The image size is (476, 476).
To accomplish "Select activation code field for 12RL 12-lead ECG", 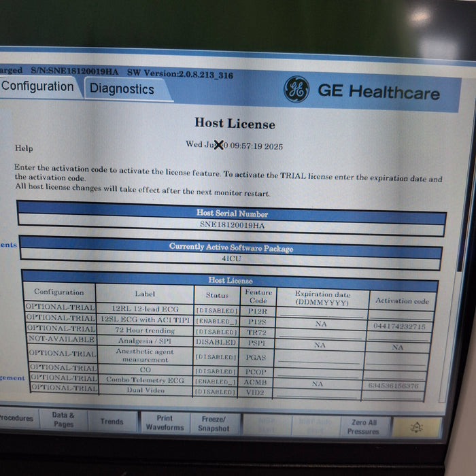I will tap(401, 316).
